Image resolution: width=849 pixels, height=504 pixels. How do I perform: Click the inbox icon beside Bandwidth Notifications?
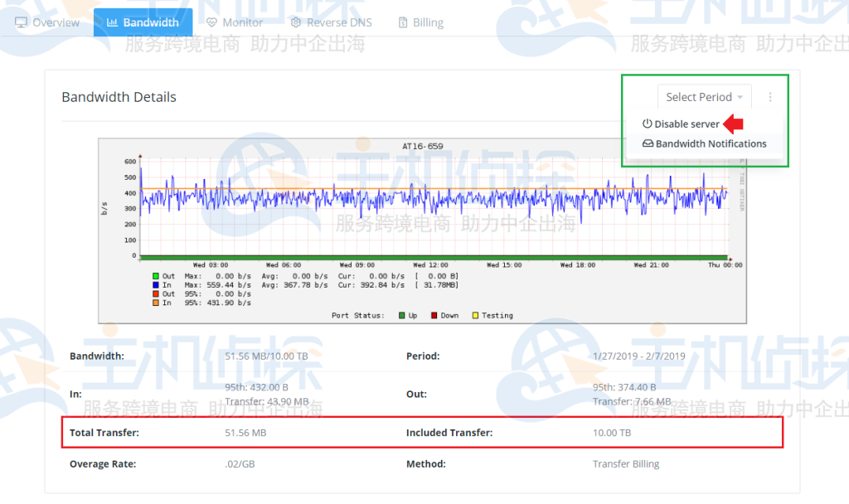(648, 143)
